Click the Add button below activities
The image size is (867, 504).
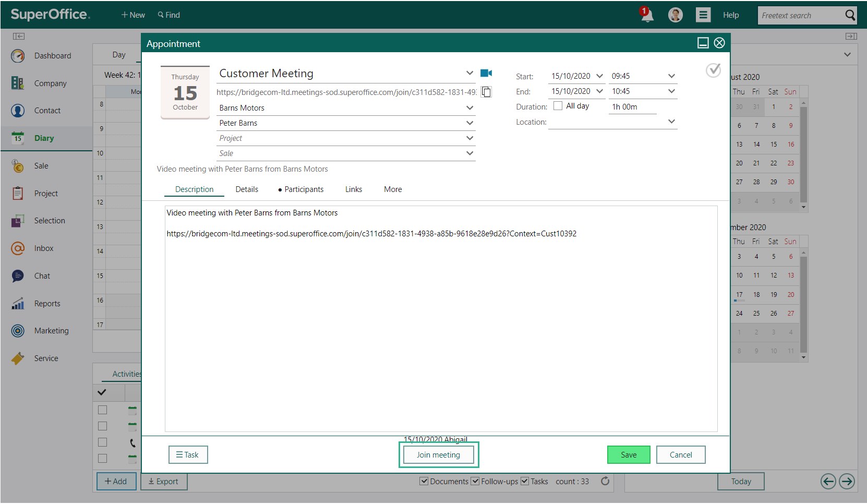[116, 481]
